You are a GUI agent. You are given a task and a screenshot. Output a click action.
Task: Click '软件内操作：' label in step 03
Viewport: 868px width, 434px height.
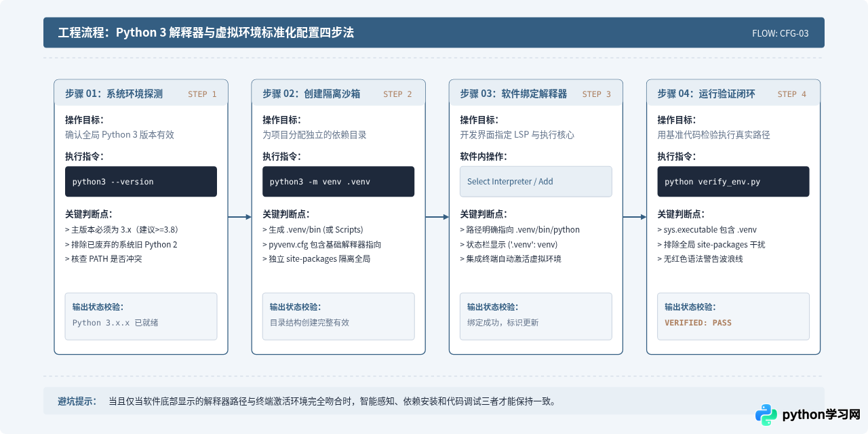[x=484, y=156]
